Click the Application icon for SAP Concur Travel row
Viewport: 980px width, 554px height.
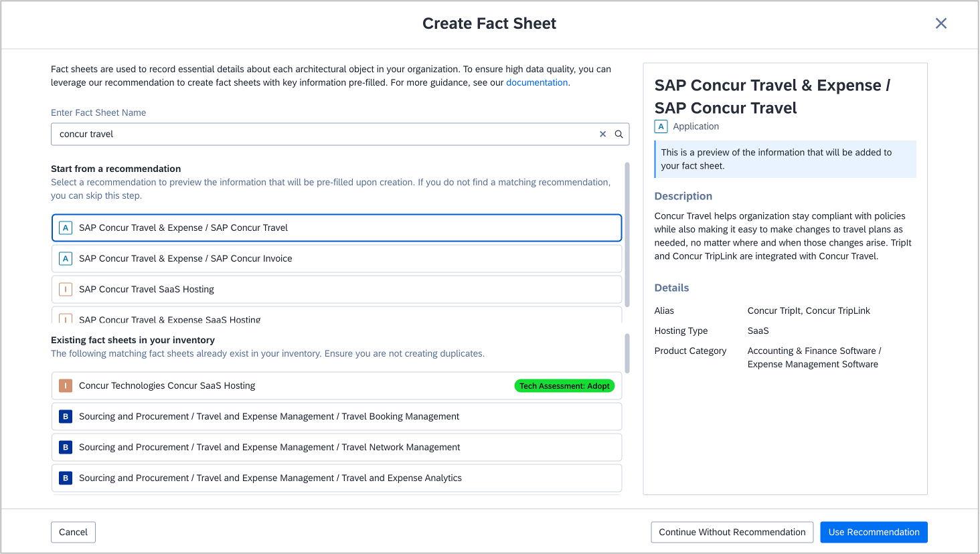pos(66,227)
